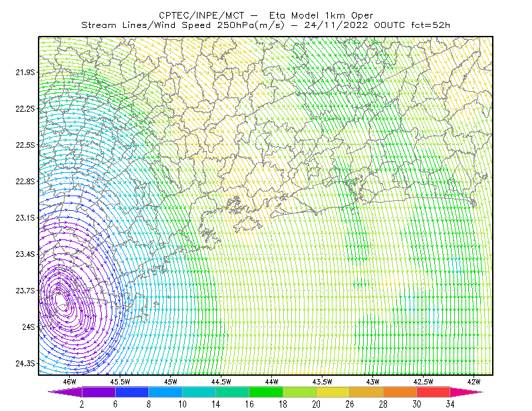Click the fct=52h forecast label
The height and width of the screenshot is (411, 532).
pos(430,25)
